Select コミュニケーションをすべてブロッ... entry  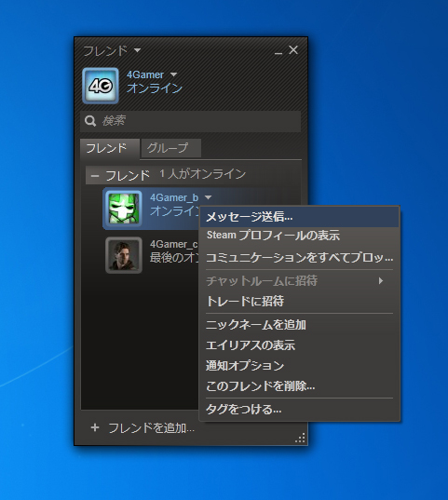[x=299, y=257]
